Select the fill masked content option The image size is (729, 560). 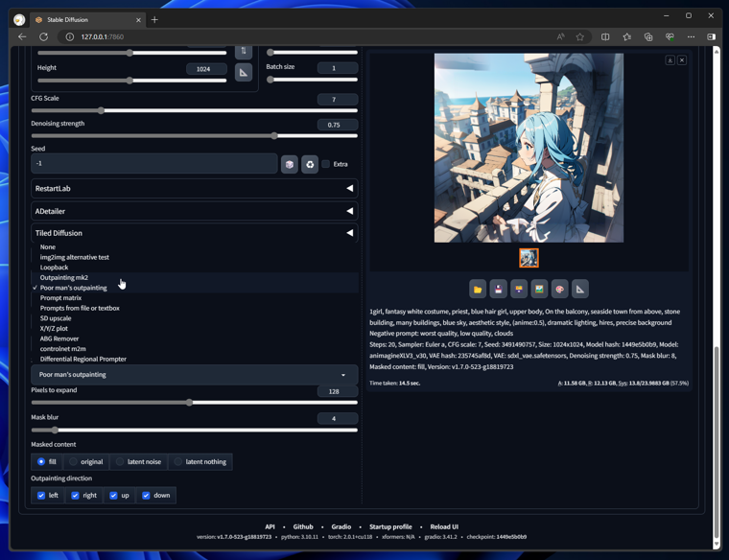[x=46, y=461]
